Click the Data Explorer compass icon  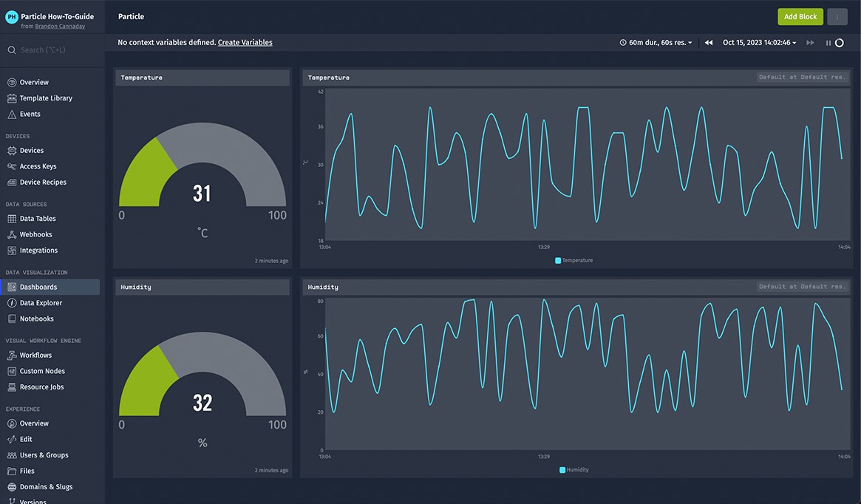pyautogui.click(x=12, y=303)
